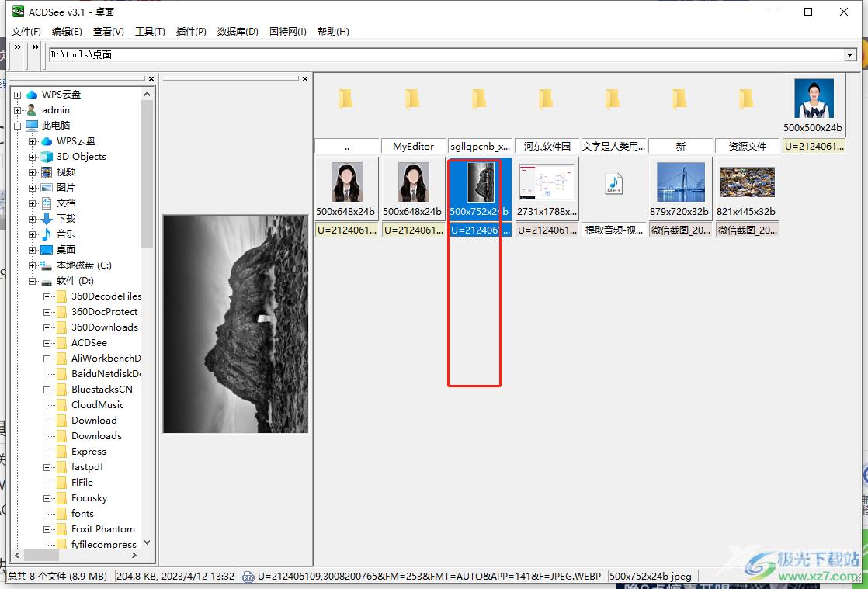
Task: Select the 3D Objects icon
Action: pyautogui.click(x=47, y=157)
